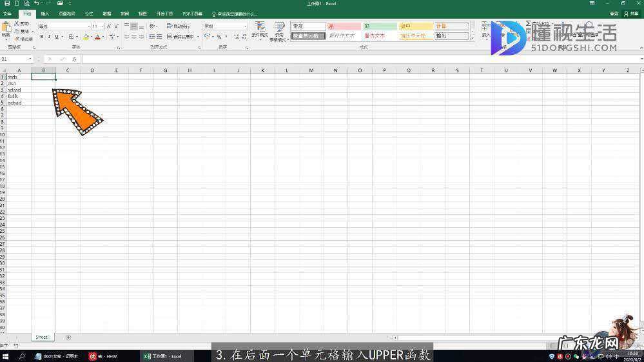
Task: Apply the Neutral yellow cell style
Action: [x=415, y=26]
